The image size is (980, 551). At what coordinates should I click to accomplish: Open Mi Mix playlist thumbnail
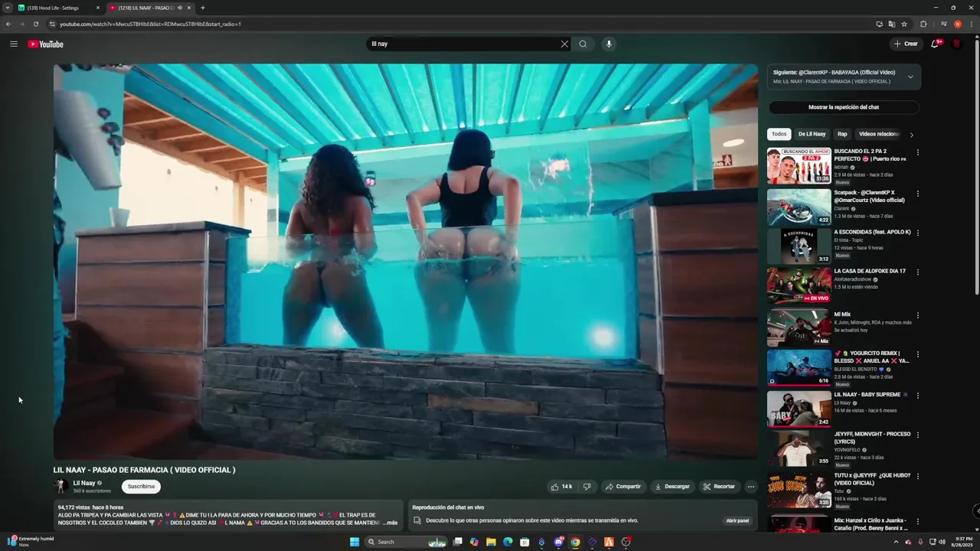click(799, 328)
